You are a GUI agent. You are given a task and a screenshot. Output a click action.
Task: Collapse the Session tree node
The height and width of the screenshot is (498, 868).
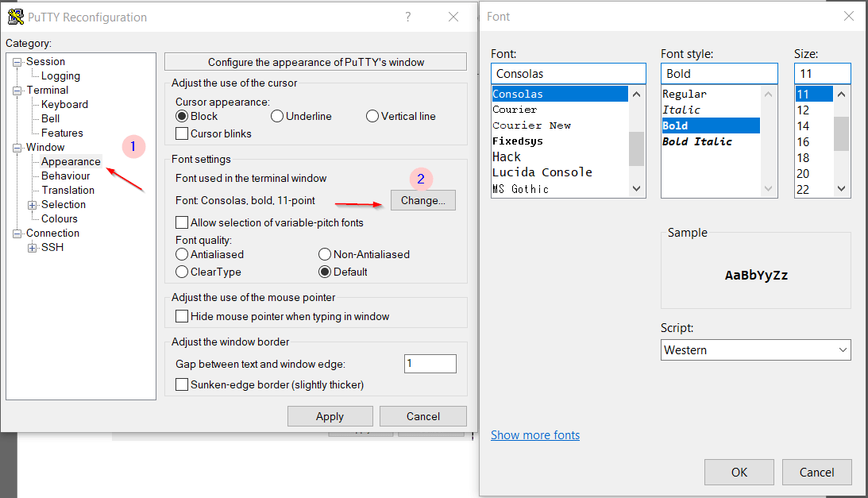[x=17, y=62]
